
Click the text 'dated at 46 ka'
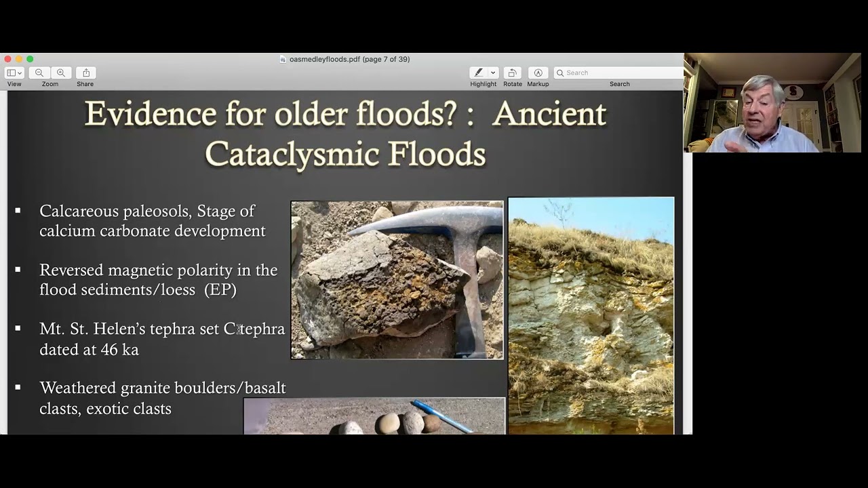[x=89, y=350]
